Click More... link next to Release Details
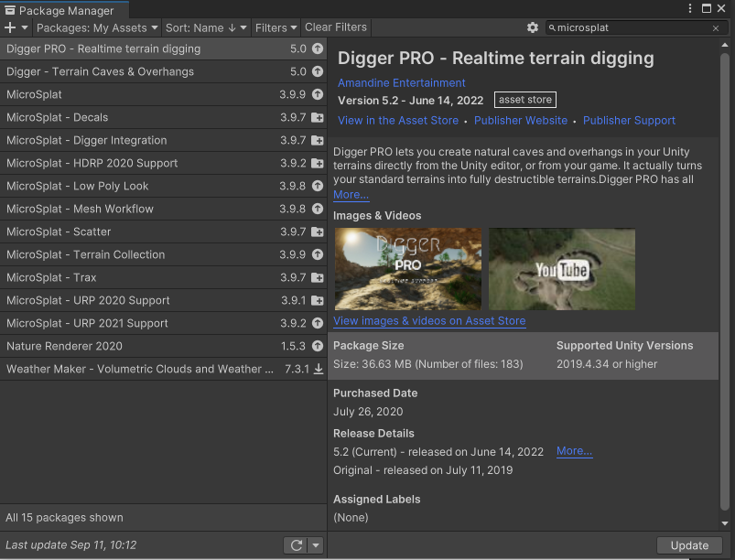The image size is (735, 560). 574,451
